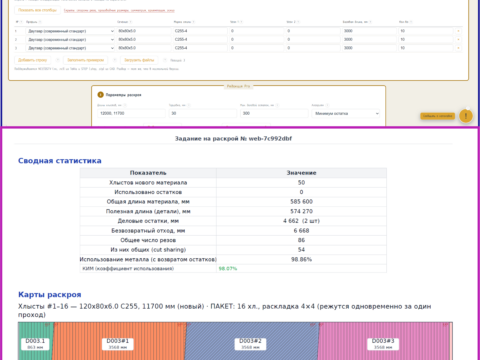This screenshot has height=360, width=480.
Task: Click the Значение column header
Action: point(301,173)
